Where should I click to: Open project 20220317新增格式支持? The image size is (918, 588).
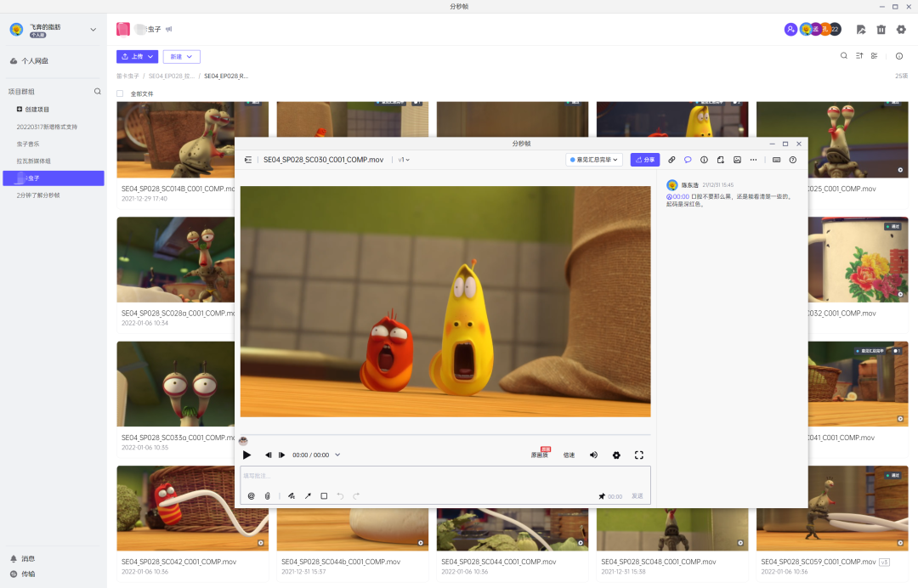coord(47,127)
